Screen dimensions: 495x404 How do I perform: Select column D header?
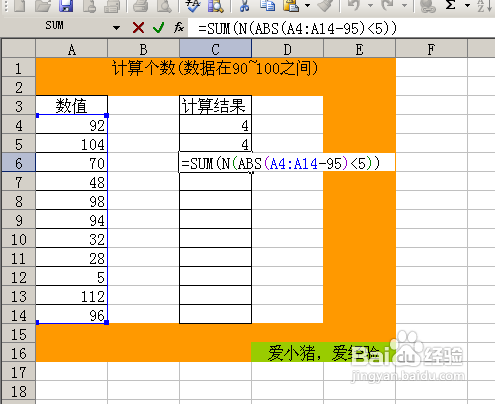point(287,49)
